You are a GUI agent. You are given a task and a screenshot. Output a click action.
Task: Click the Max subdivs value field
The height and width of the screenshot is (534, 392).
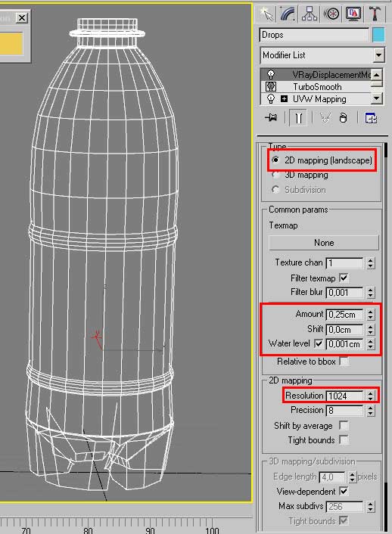[x=344, y=507]
